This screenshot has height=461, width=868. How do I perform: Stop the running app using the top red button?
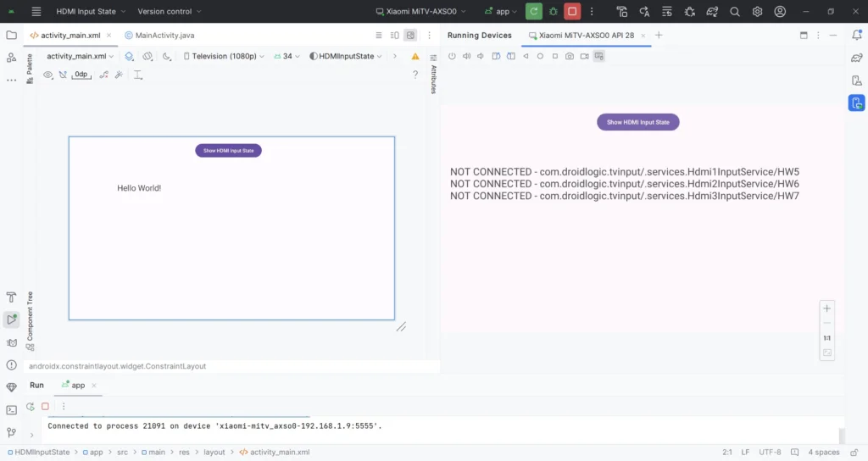tap(572, 11)
